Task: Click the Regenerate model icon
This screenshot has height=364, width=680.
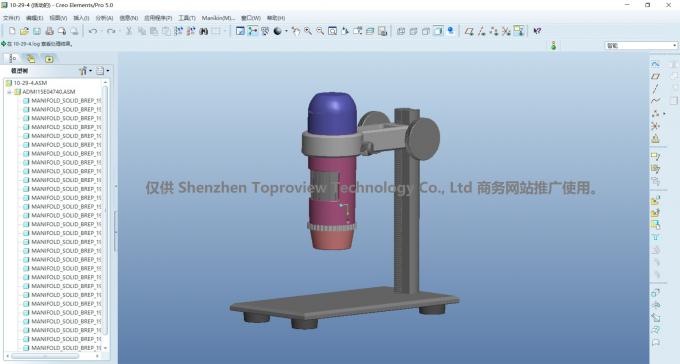Action: (179, 31)
